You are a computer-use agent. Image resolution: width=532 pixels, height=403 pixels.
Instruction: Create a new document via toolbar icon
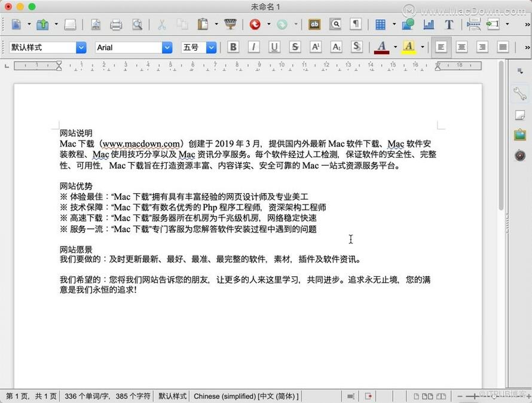click(x=16, y=25)
